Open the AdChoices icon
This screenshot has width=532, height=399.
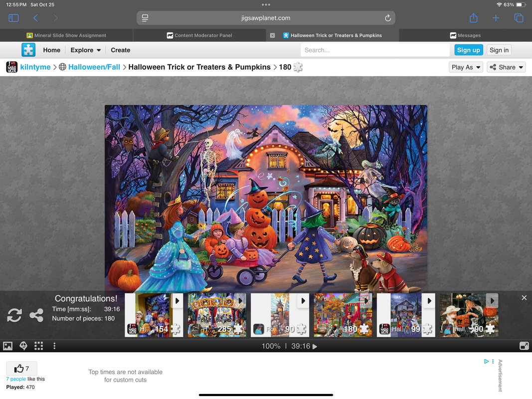tap(487, 361)
